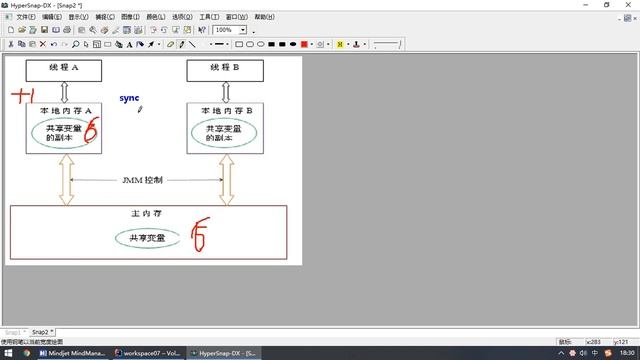
Task: Select the straight Line tool
Action: pyautogui.click(x=192, y=44)
